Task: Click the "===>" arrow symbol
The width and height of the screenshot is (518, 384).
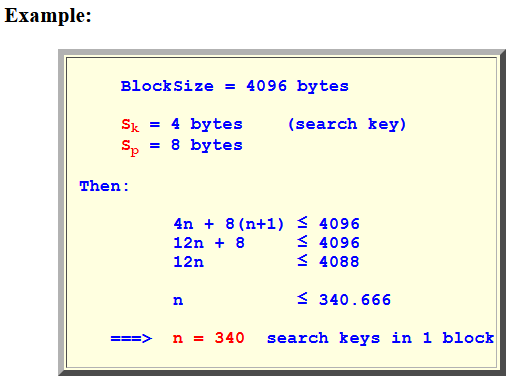Action: coord(131,338)
